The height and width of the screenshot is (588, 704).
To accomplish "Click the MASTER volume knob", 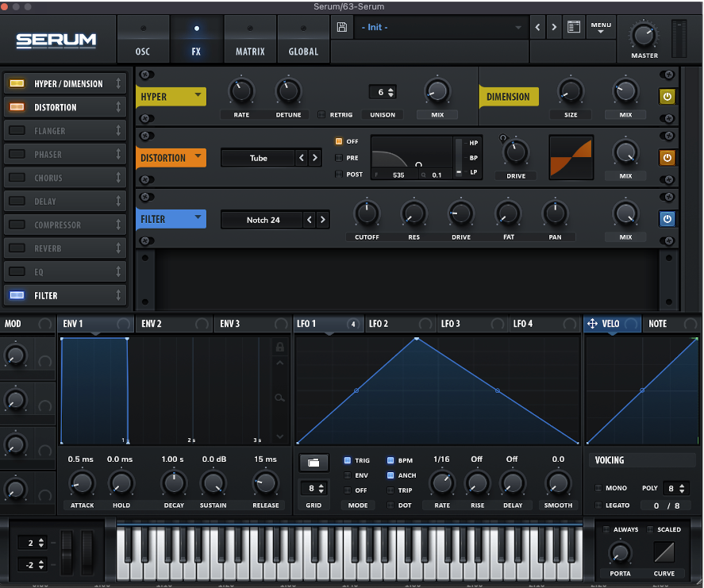I will 644,34.
